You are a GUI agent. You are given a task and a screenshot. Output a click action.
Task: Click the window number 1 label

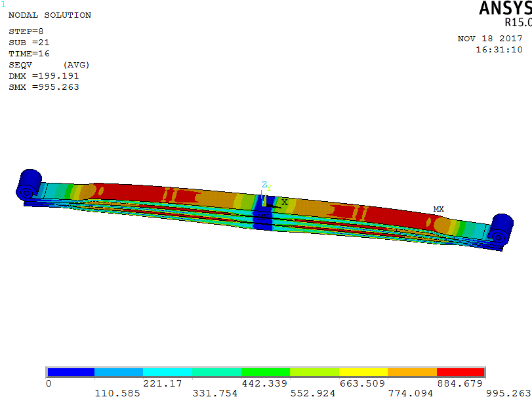pyautogui.click(x=3, y=5)
